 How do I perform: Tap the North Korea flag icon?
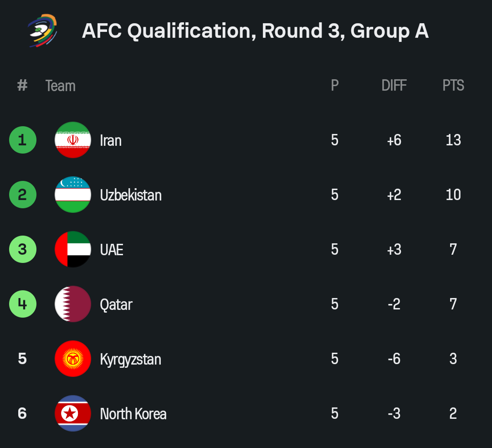pos(73,413)
